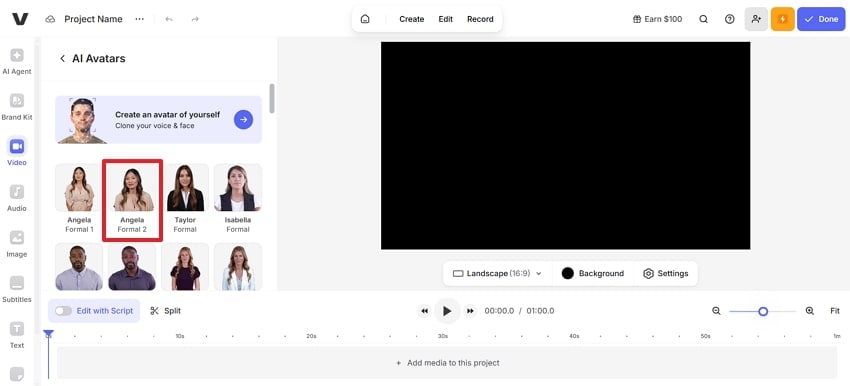Open canvas Settings
The height and width of the screenshot is (386, 850).
coord(666,273)
